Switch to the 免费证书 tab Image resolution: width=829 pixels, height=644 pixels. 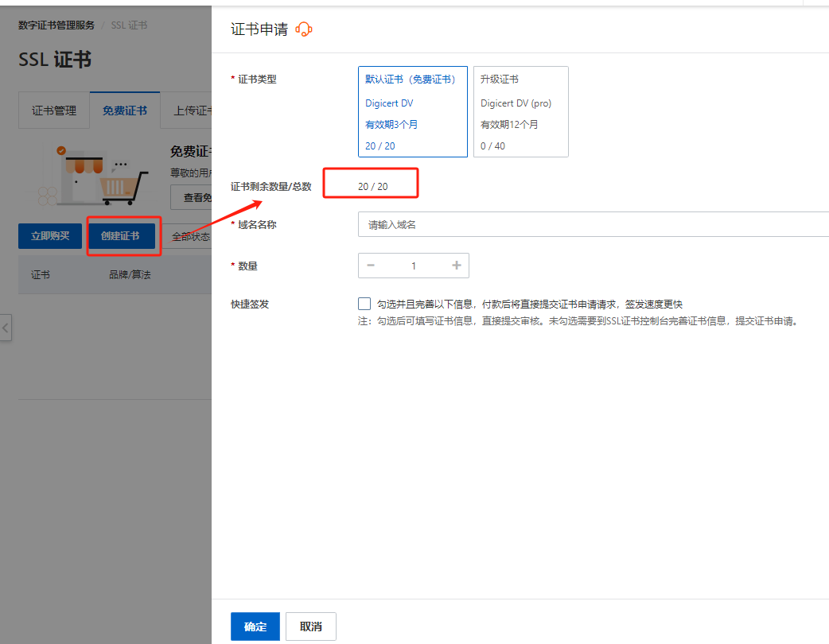click(125, 111)
